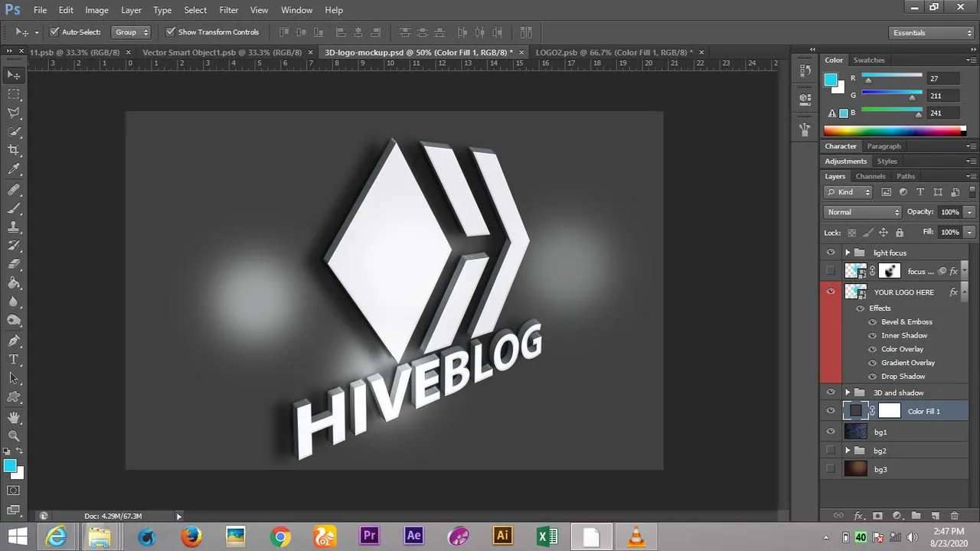Select the Horizontal Type tool
The width and height of the screenshot is (980, 551).
[14, 359]
